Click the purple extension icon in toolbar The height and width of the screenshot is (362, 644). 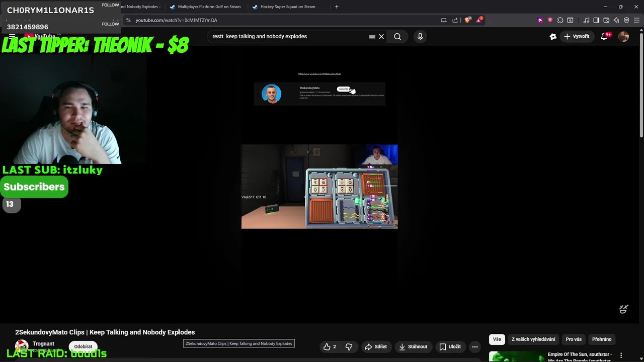coord(540,20)
